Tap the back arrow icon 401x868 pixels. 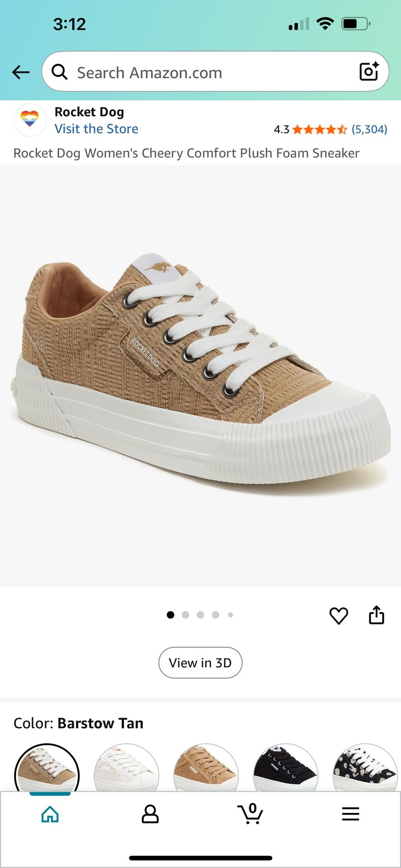point(21,72)
